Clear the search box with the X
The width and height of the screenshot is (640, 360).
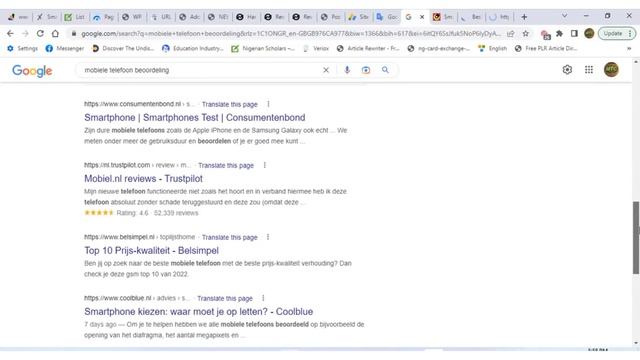[326, 70]
